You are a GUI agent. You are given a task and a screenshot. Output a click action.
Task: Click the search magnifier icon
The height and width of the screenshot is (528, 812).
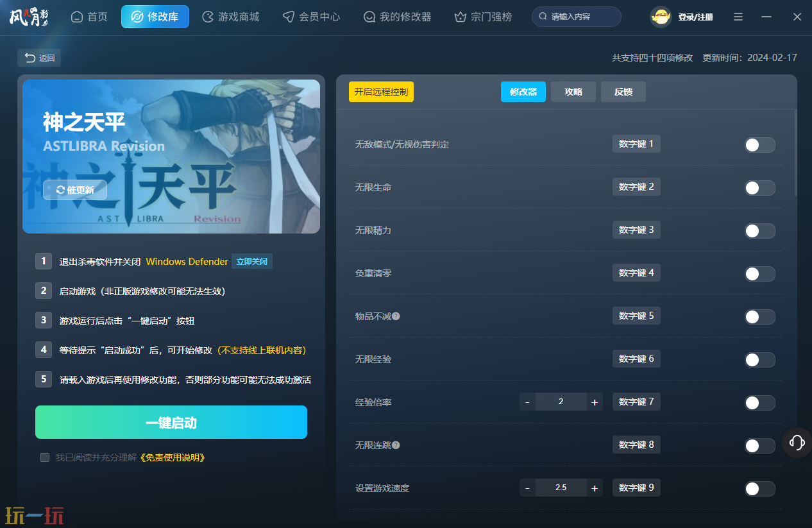543,17
